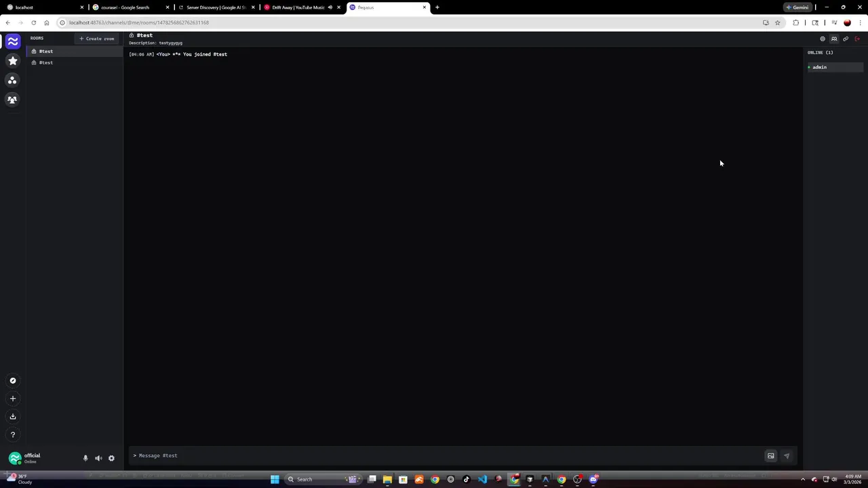Screen dimensions: 868x488
Task: Toggle the member list people icon
Action: point(834,39)
